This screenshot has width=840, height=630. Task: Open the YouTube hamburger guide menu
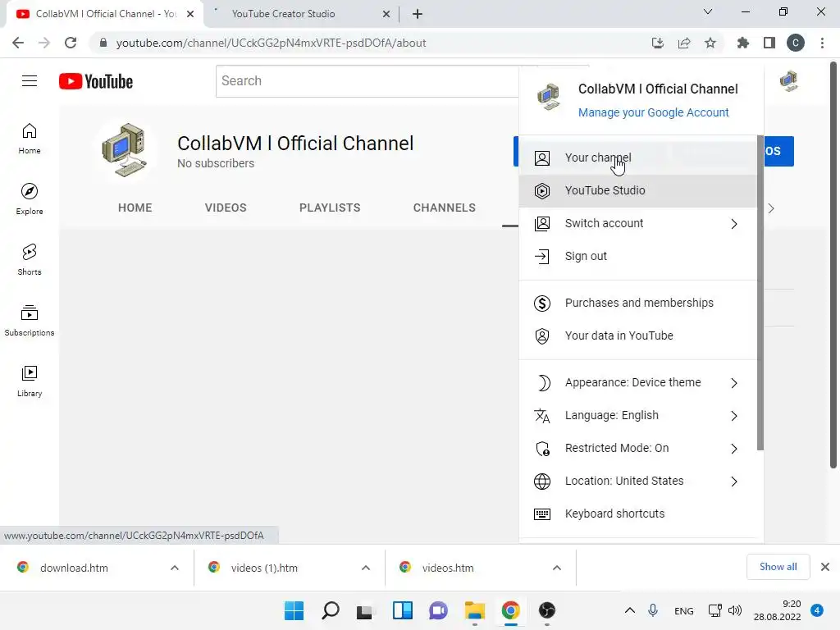click(x=30, y=81)
